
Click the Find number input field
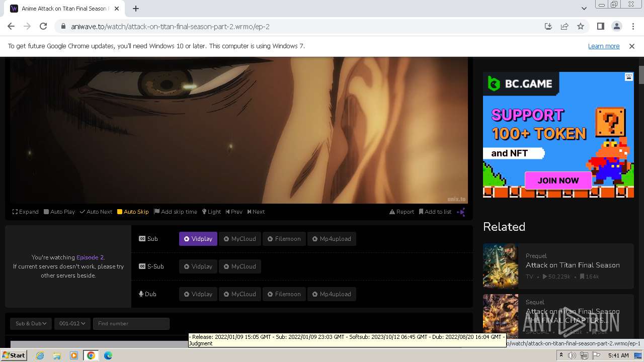click(131, 323)
